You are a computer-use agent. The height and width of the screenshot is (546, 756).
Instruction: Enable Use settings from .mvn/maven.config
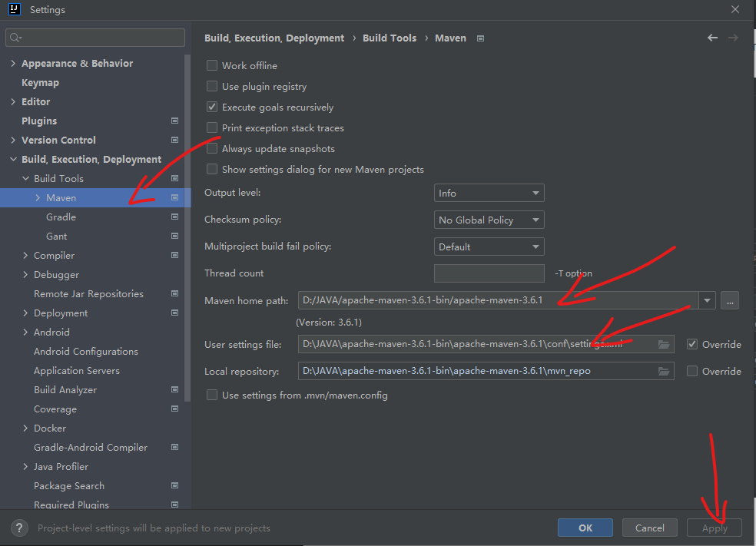coord(211,395)
